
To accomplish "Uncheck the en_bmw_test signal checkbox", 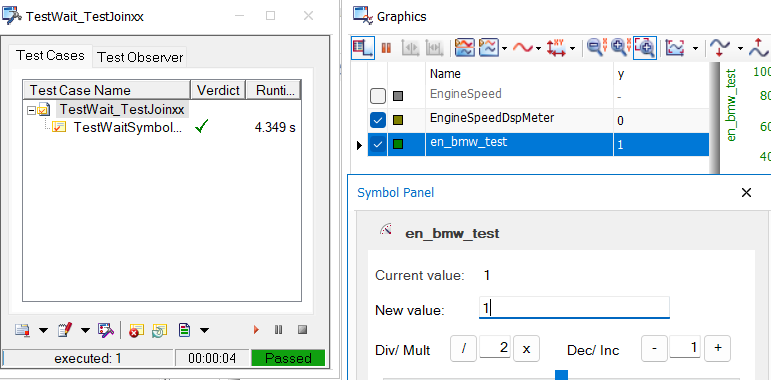I will (378, 145).
